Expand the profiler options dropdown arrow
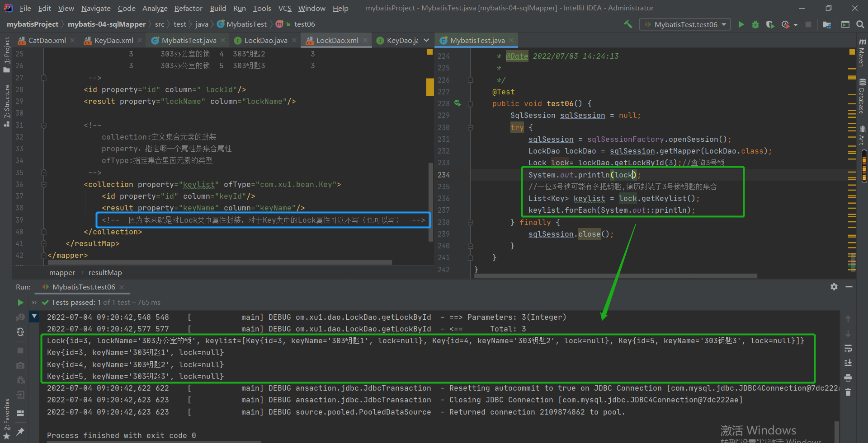The width and height of the screenshot is (868, 443). pyautogui.click(x=796, y=25)
